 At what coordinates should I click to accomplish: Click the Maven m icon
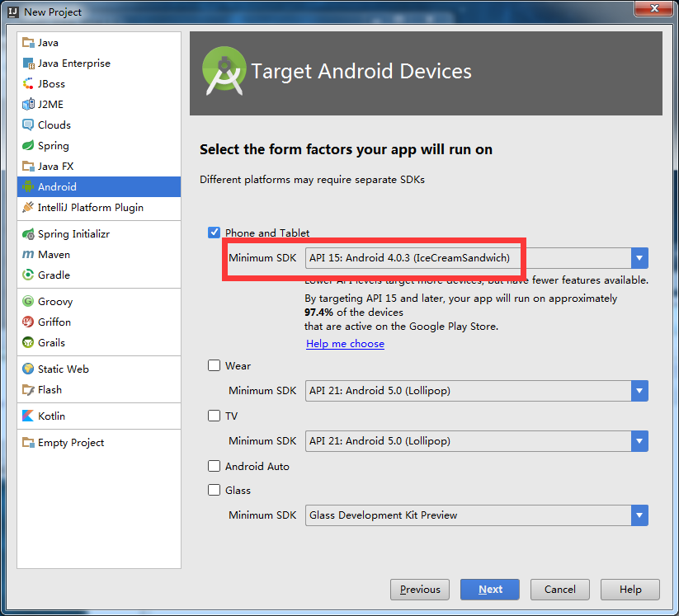28,254
